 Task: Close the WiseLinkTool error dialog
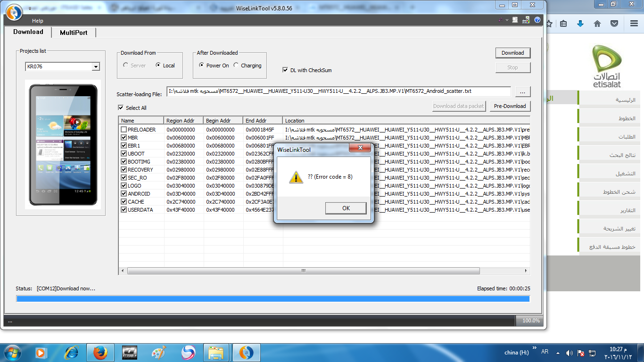point(361,148)
